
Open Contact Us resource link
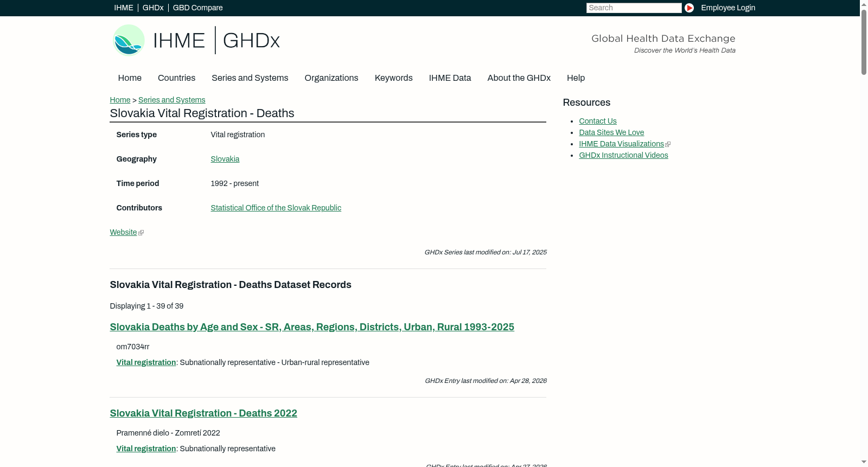click(x=597, y=121)
